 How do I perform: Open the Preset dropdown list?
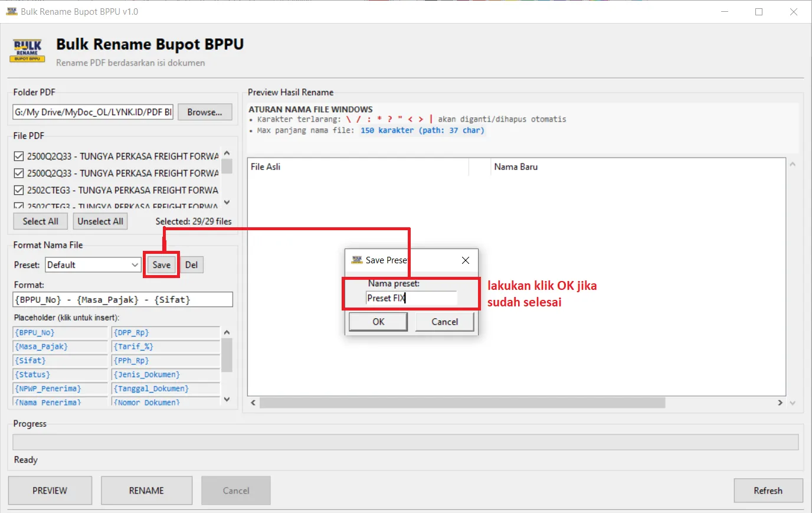pos(135,265)
